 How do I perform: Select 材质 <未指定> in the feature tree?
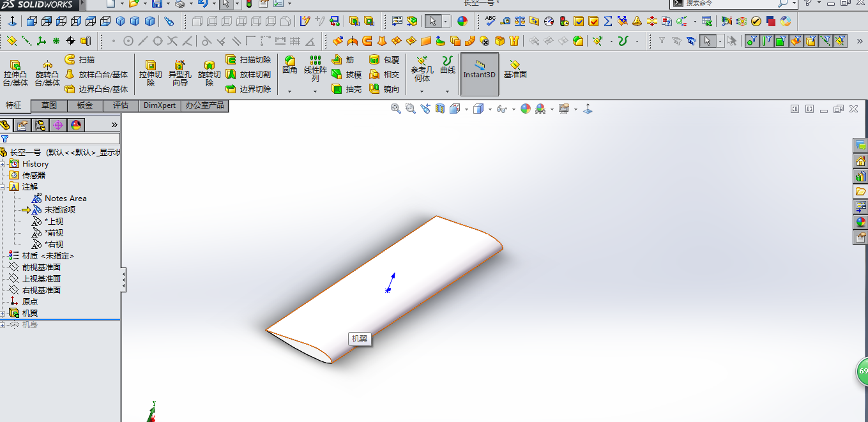pyautogui.click(x=48, y=256)
